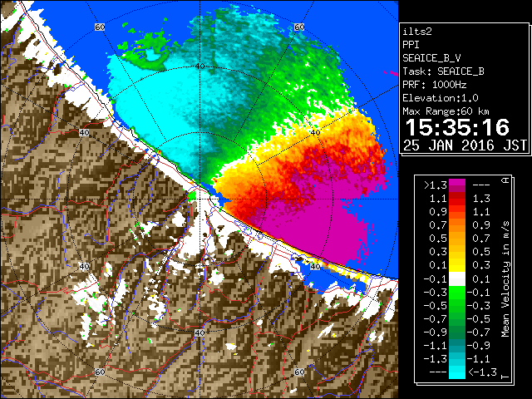This screenshot has width=532, height=399.
Task: Pick the teal swatch on the velocity scale
Action: tap(457, 346)
